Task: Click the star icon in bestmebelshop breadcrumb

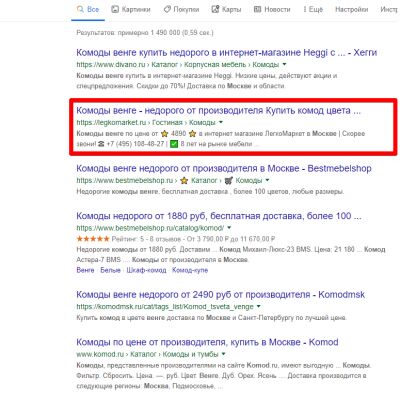Action: click(x=184, y=180)
